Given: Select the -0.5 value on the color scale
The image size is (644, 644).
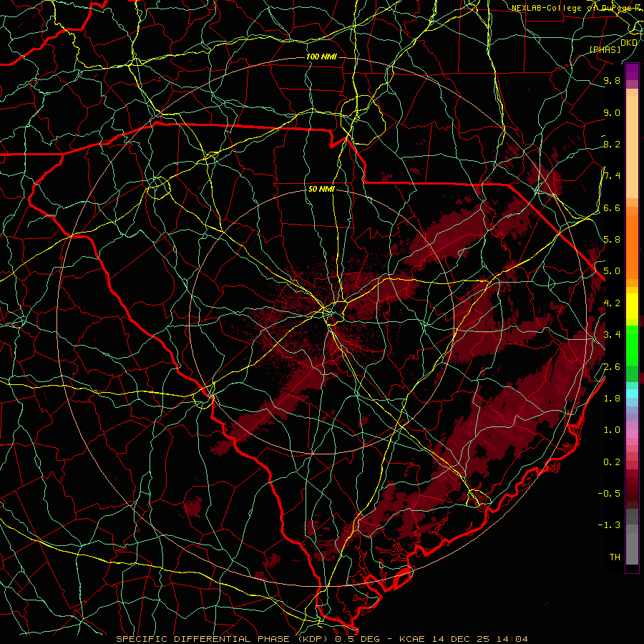Looking at the screenshot, I should [x=609, y=494].
